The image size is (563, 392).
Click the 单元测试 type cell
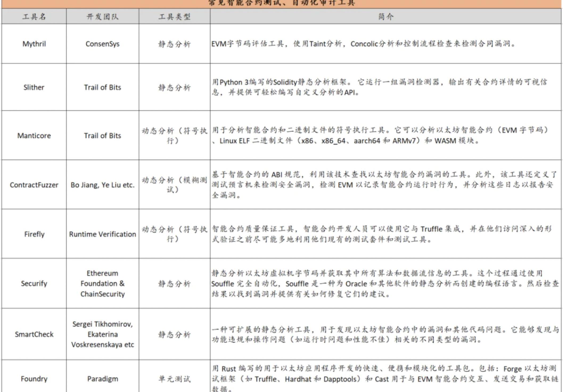coord(174,379)
